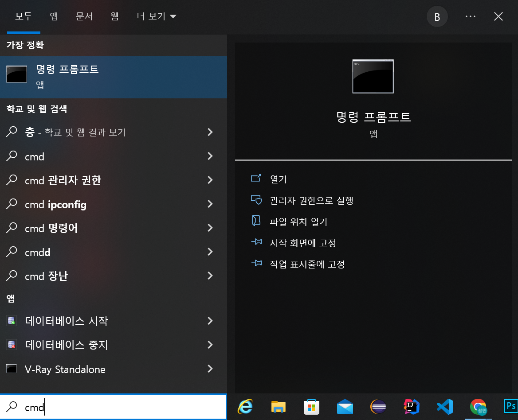Select the cmd ipconfig suggestion text
This screenshot has width=518, height=420.
pos(55,205)
